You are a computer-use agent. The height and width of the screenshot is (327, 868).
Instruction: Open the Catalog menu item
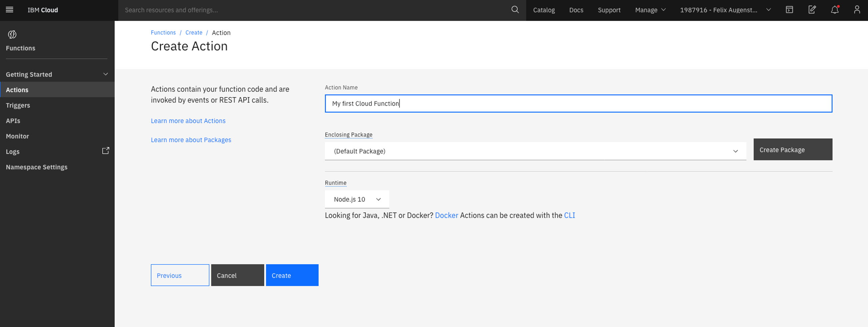(x=544, y=10)
